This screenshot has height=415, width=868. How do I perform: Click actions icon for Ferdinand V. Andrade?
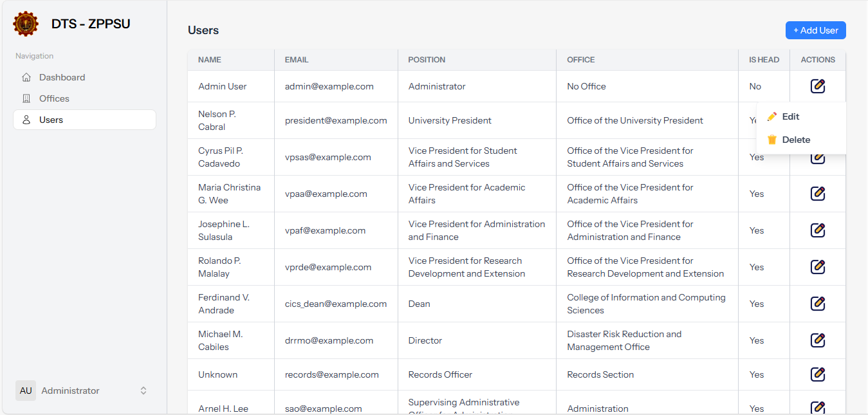click(x=817, y=304)
